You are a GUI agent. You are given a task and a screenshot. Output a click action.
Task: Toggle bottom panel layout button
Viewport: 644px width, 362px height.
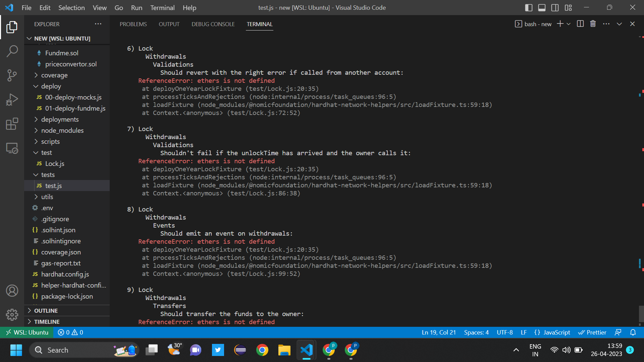(542, 7)
